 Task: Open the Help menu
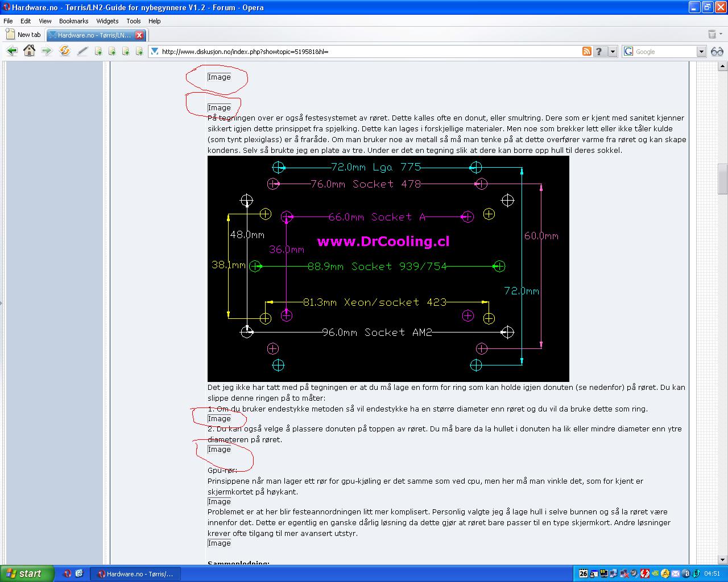(155, 21)
